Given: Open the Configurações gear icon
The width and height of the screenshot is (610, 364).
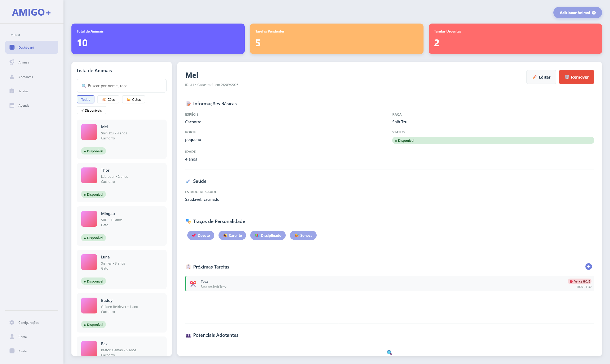Looking at the screenshot, I should [12, 322].
